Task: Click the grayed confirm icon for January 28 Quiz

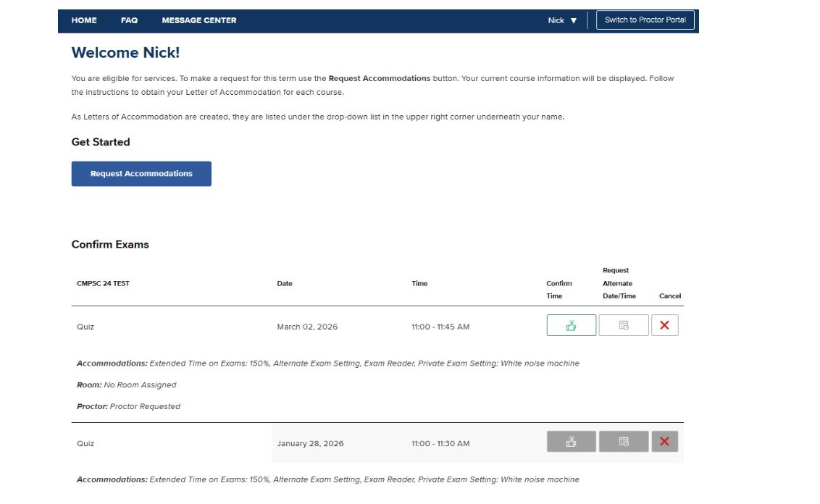Action: point(571,442)
